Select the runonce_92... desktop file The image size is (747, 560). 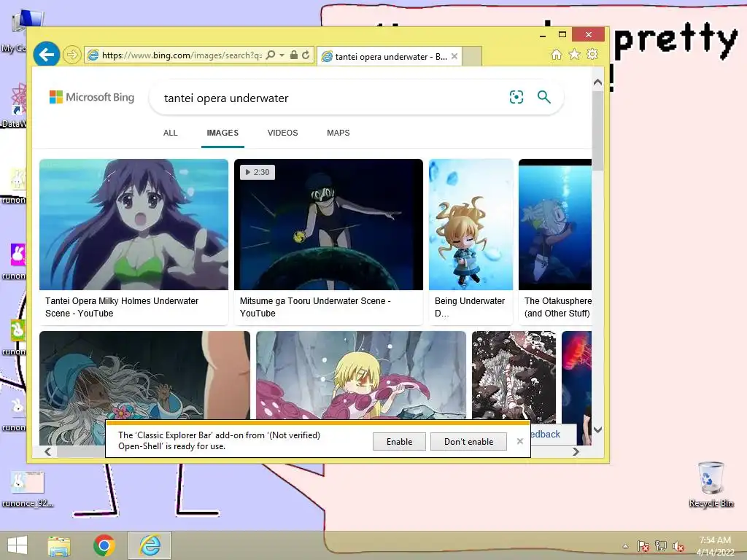(x=27, y=489)
